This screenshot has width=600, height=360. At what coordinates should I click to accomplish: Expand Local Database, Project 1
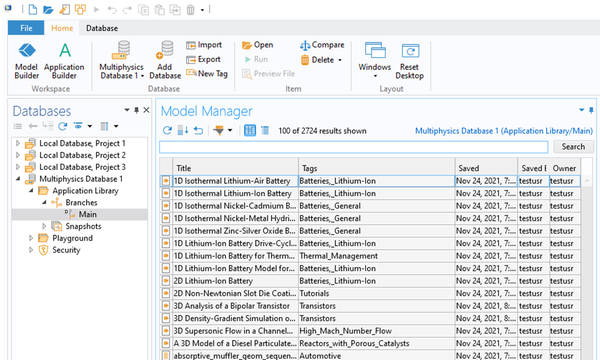pos(18,143)
